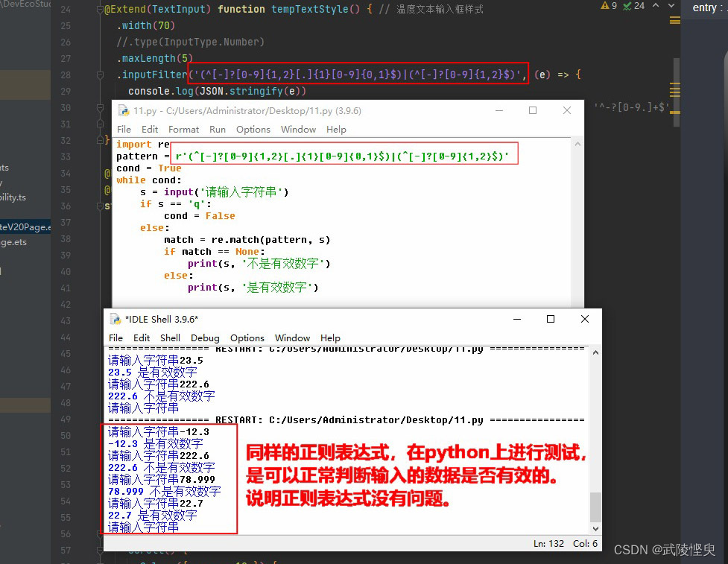Minimize the 11.py editor window

499,110
